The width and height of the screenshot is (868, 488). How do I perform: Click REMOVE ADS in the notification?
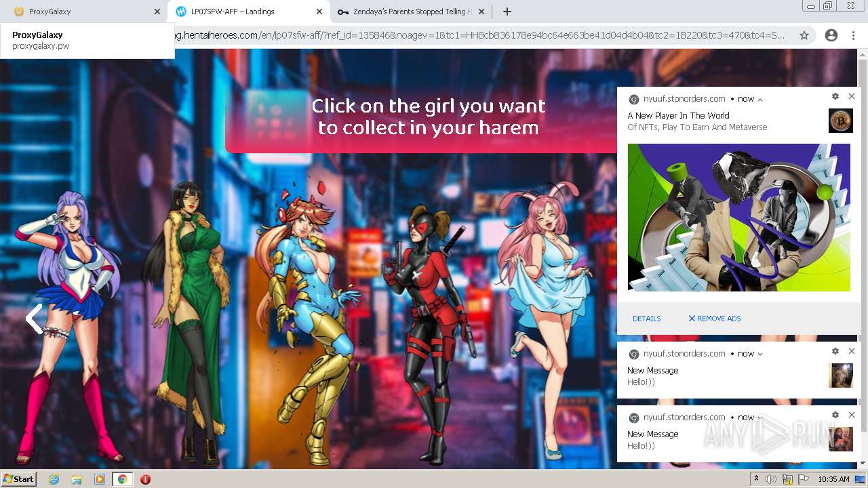point(715,319)
